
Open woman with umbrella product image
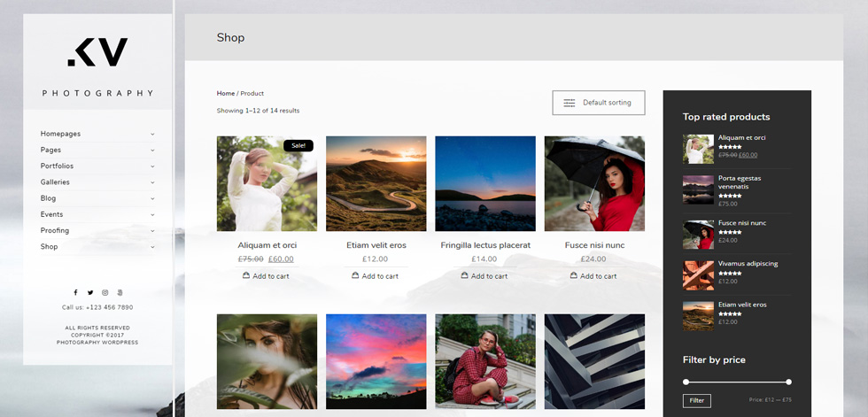tap(594, 183)
